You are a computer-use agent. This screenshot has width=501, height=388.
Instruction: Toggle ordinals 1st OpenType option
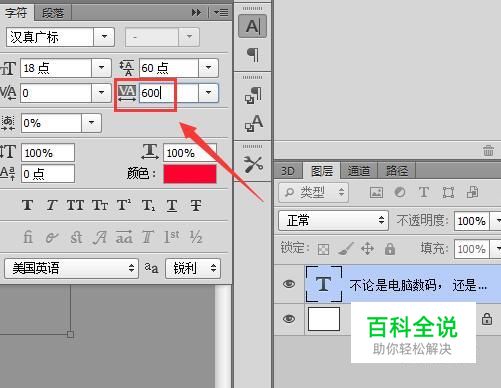pyautogui.click(x=172, y=237)
